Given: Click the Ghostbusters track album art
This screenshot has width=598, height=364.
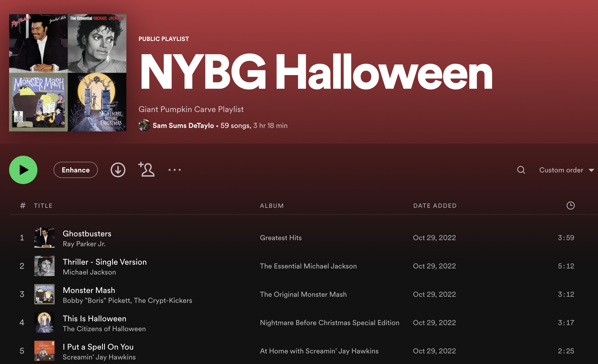Looking at the screenshot, I should [x=44, y=238].
